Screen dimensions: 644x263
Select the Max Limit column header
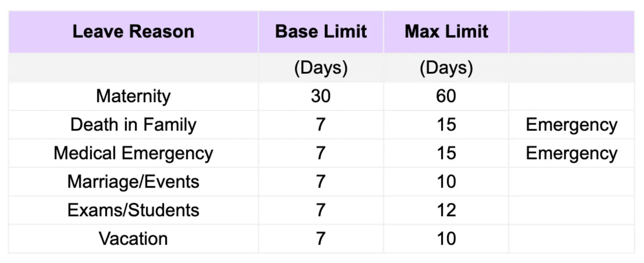pyautogui.click(x=446, y=32)
